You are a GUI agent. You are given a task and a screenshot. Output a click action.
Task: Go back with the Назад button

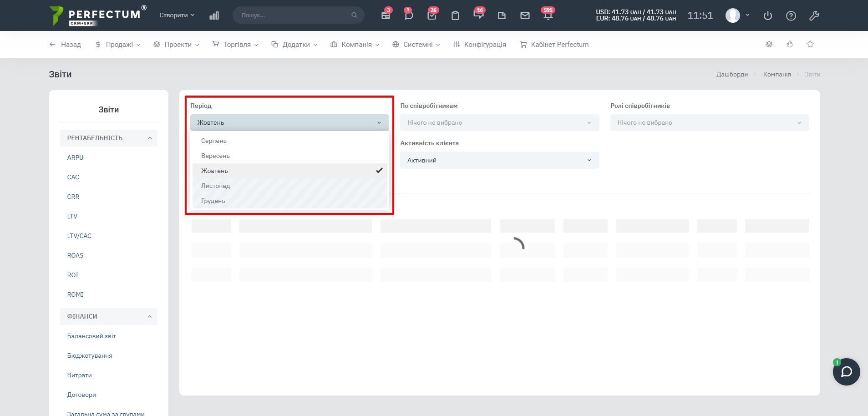(65, 45)
